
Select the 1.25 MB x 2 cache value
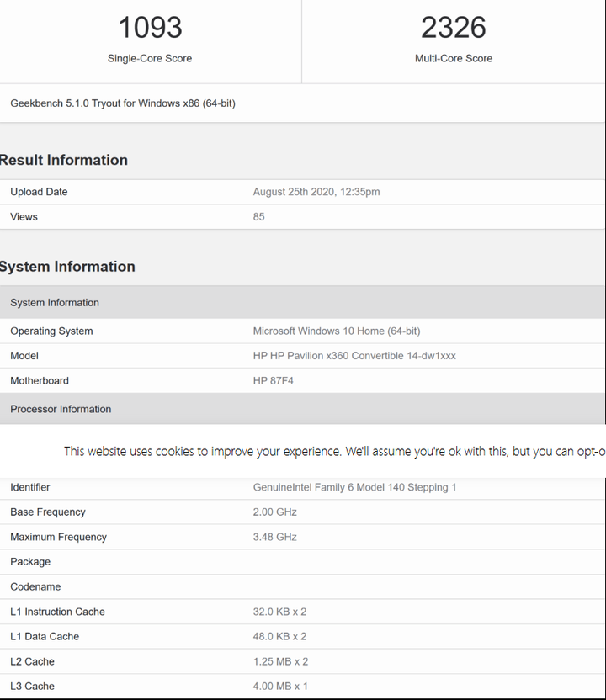(x=280, y=661)
